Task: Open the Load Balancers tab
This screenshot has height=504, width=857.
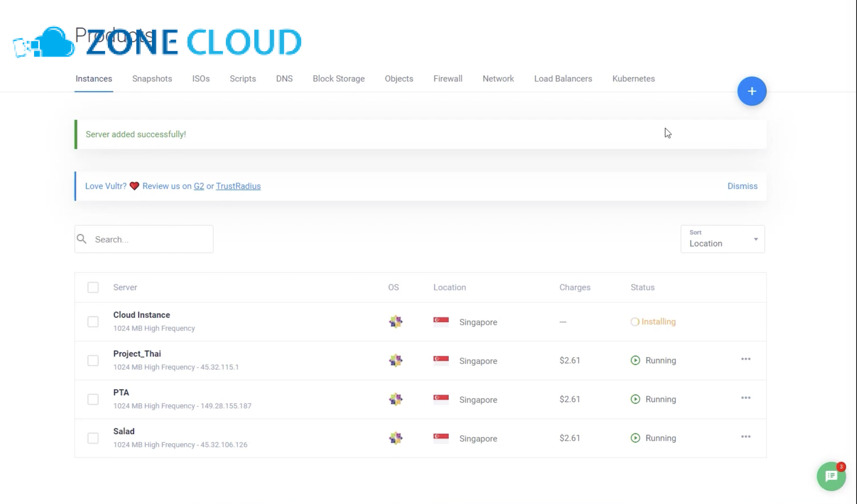Action: [563, 79]
